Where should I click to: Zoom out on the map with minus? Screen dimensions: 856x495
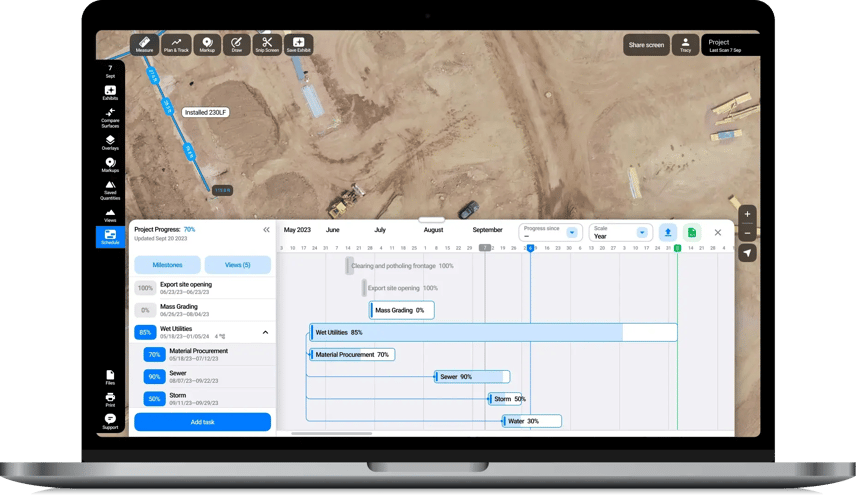[x=747, y=233]
